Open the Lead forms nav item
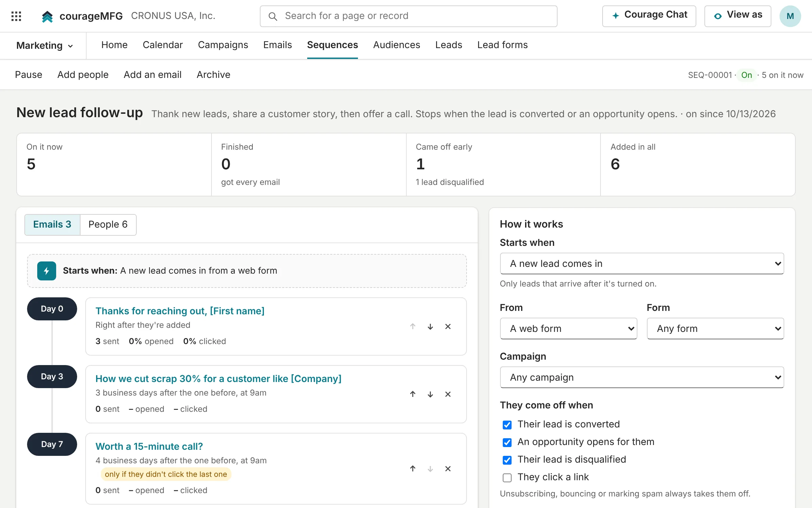Viewport: 812px width, 508px height. [502, 45]
